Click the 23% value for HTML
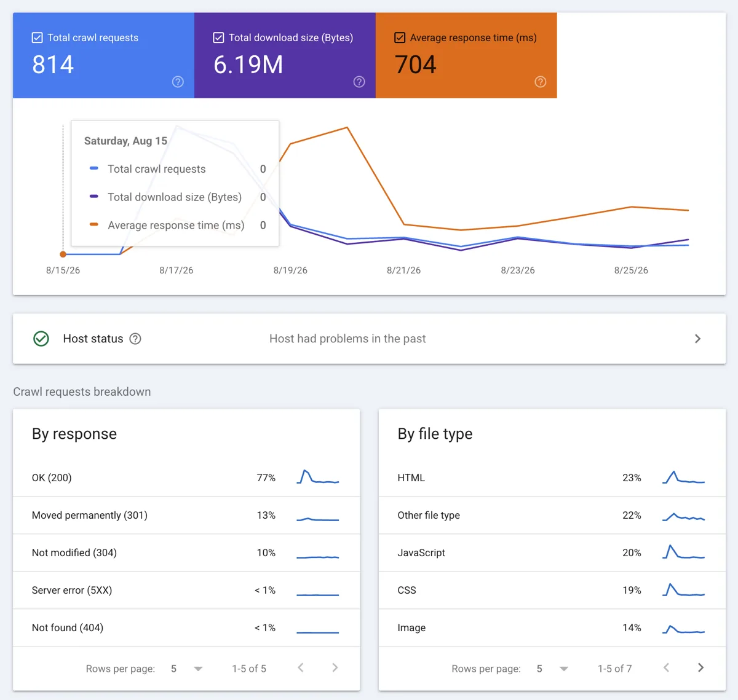This screenshot has width=738, height=700. pos(632,478)
